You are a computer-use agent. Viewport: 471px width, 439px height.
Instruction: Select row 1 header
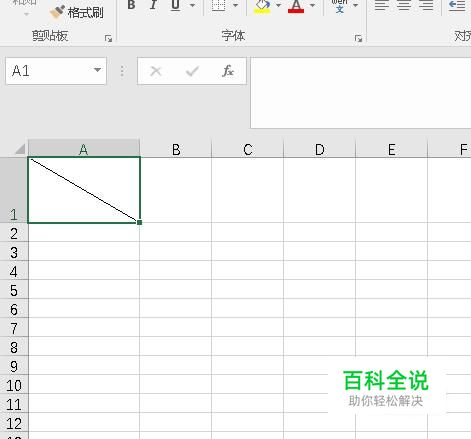coord(14,190)
